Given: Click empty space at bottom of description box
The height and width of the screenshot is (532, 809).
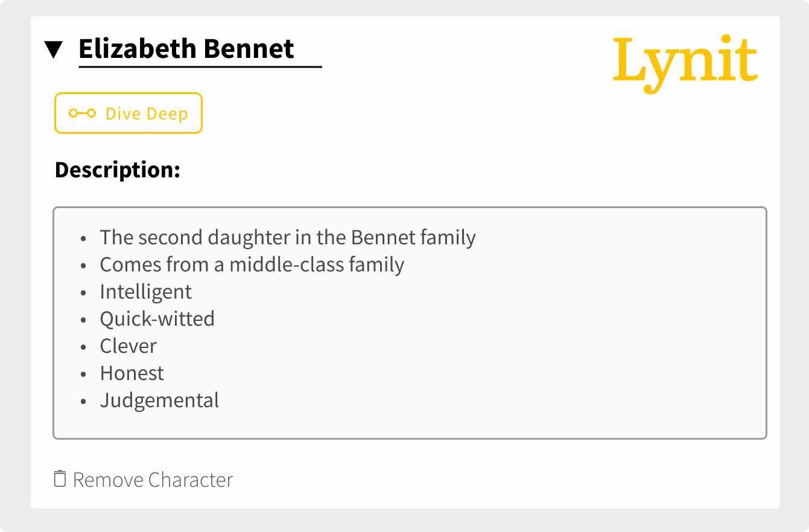Looking at the screenshot, I should tap(410, 425).
